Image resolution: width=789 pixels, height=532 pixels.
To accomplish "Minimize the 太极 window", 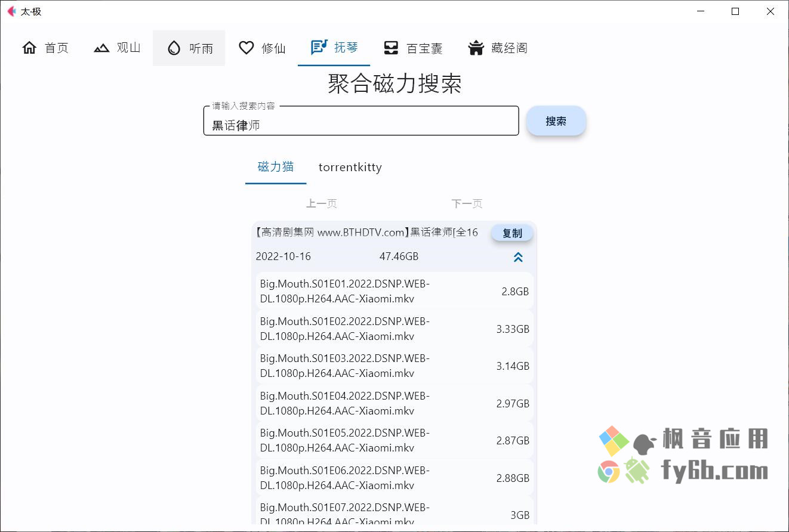I will click(700, 11).
